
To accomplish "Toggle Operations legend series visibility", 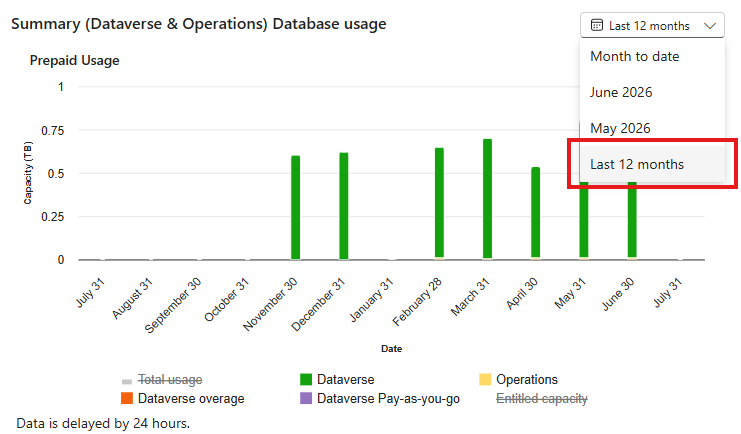I will [x=518, y=380].
